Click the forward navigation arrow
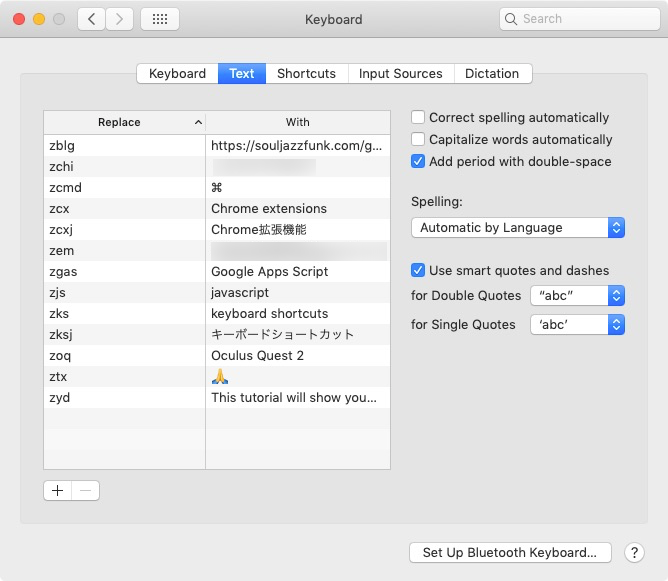 click(x=120, y=19)
